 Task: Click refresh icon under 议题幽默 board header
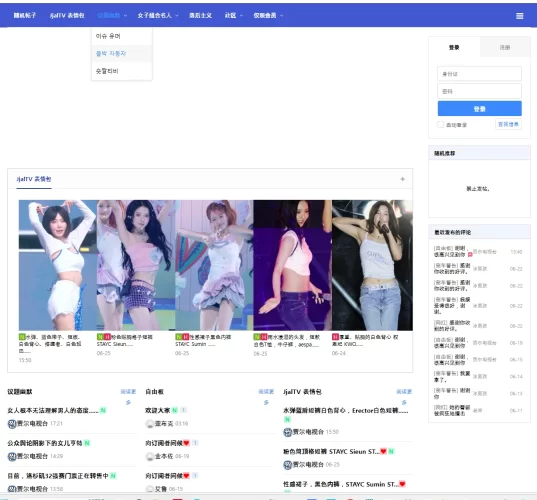pyautogui.click(x=128, y=402)
